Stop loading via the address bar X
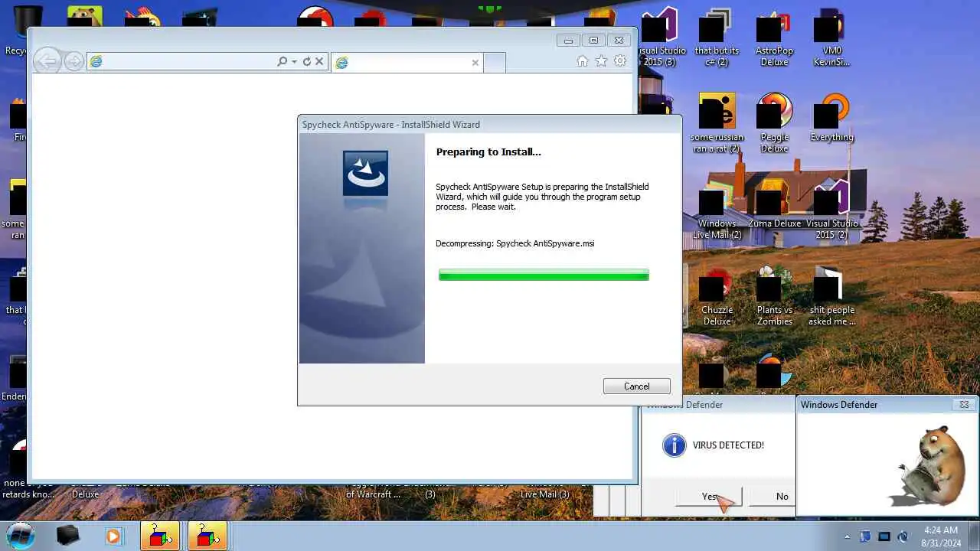The width and height of the screenshot is (980, 551). click(x=320, y=61)
